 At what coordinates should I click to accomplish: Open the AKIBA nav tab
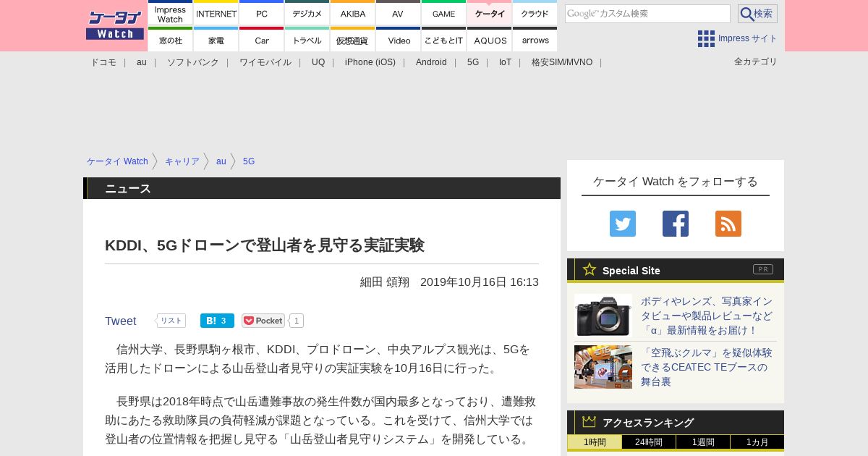pyautogui.click(x=353, y=13)
